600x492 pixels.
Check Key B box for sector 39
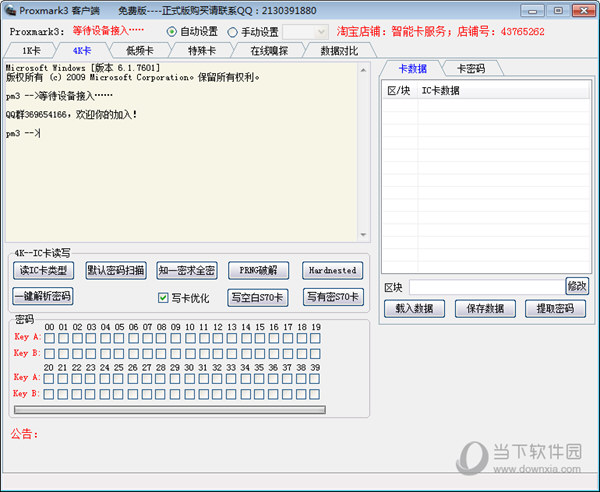coord(315,394)
